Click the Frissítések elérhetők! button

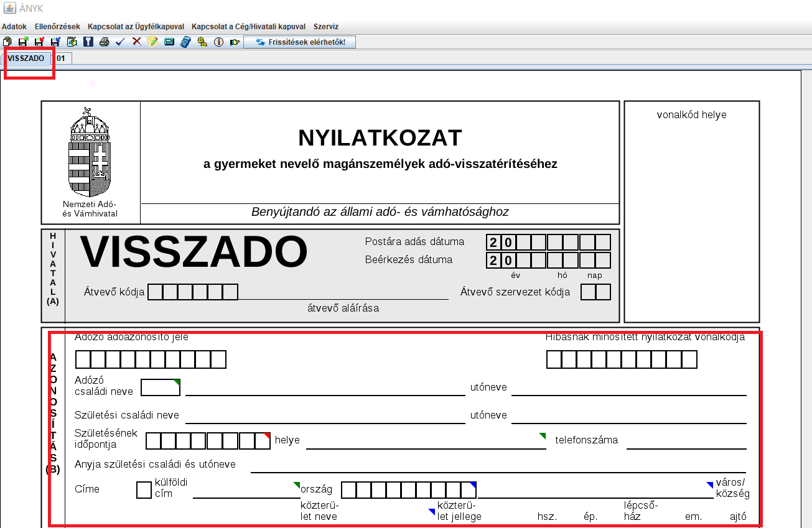click(x=299, y=42)
